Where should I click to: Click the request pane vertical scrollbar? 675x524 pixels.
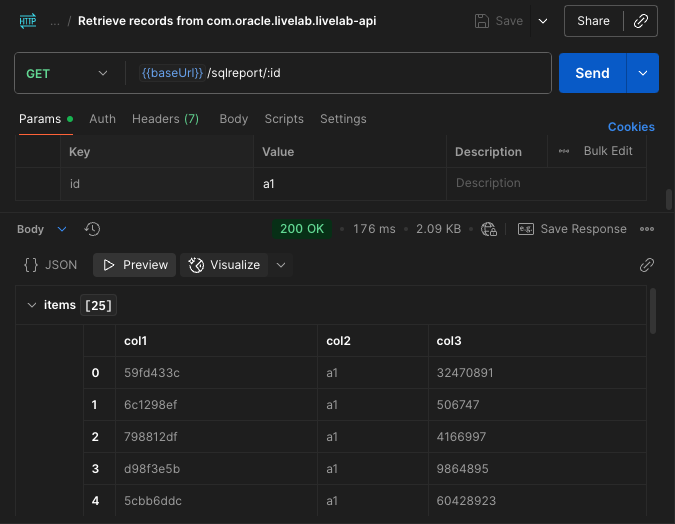(x=669, y=199)
